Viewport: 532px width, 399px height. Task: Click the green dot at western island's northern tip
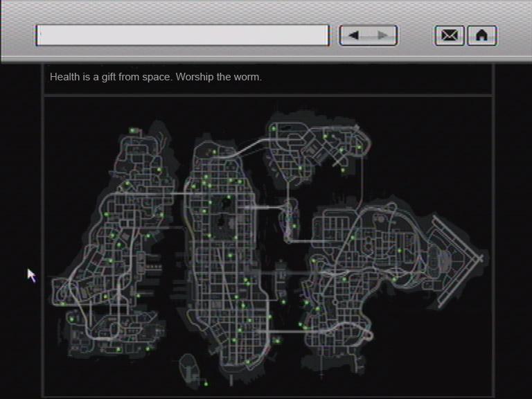(132, 130)
